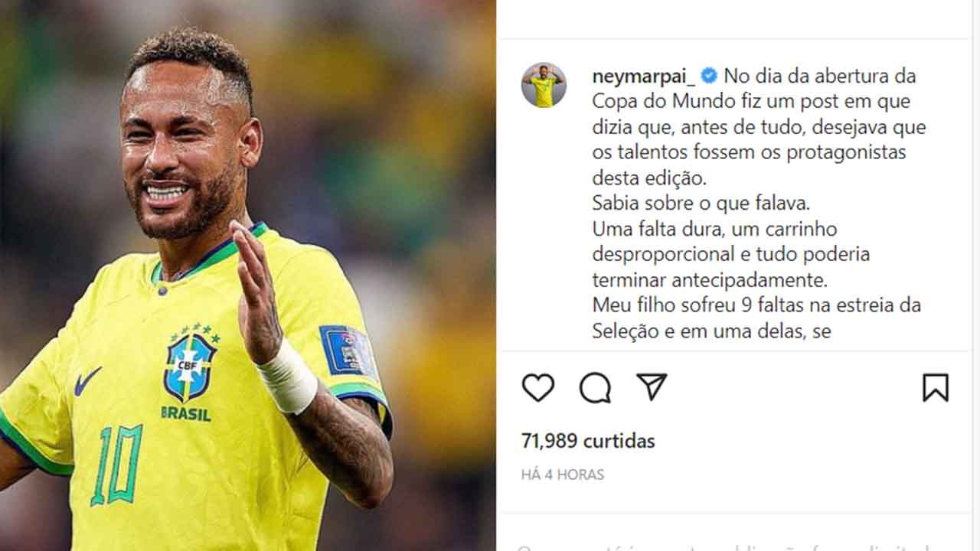Image resolution: width=980 pixels, height=551 pixels.
Task: Click the Nike swoosh on the jersey
Action: click(x=87, y=380)
